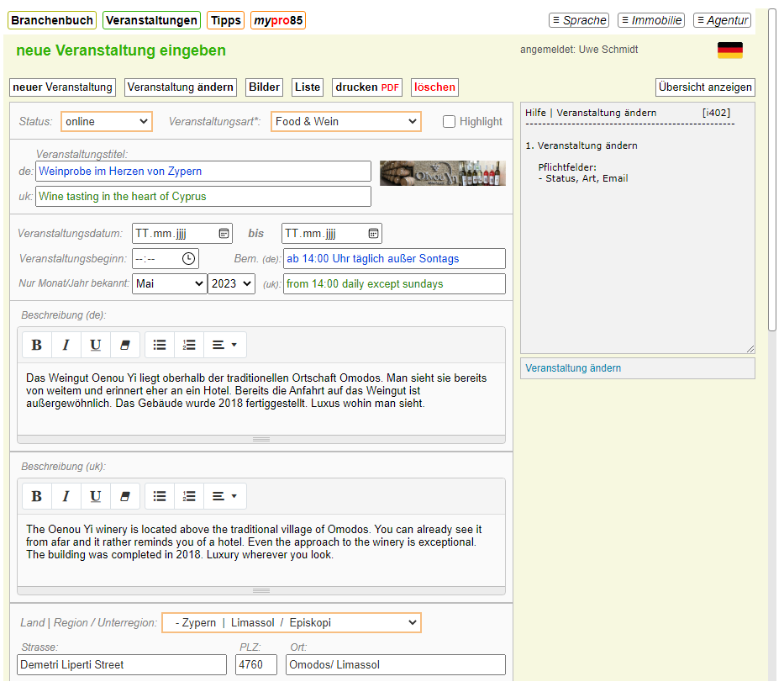Screen dimensions: 784x687
Task: Click the German flag icon
Action: tap(729, 50)
